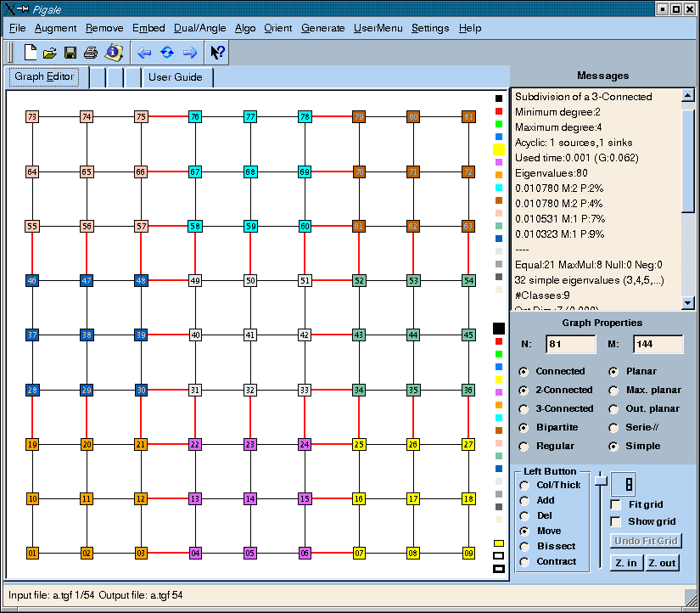Pick the red swatch in upper color palette
Viewport: 700px width, 613px height.
pos(499,111)
